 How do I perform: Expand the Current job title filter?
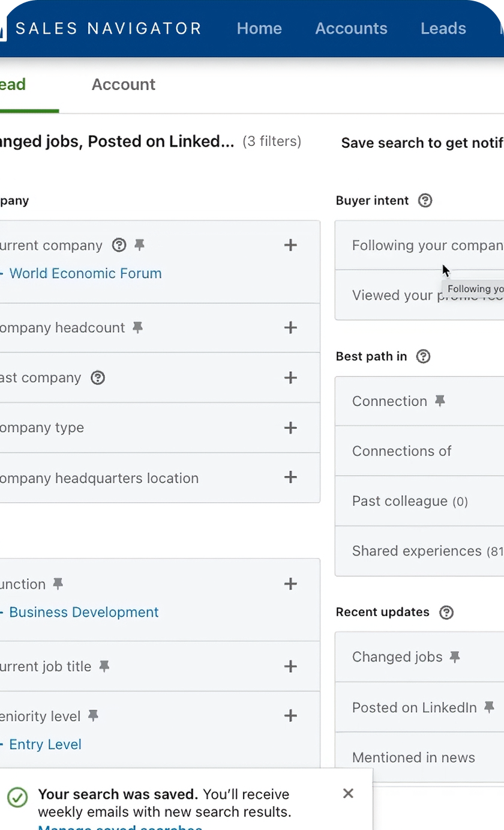coord(290,666)
